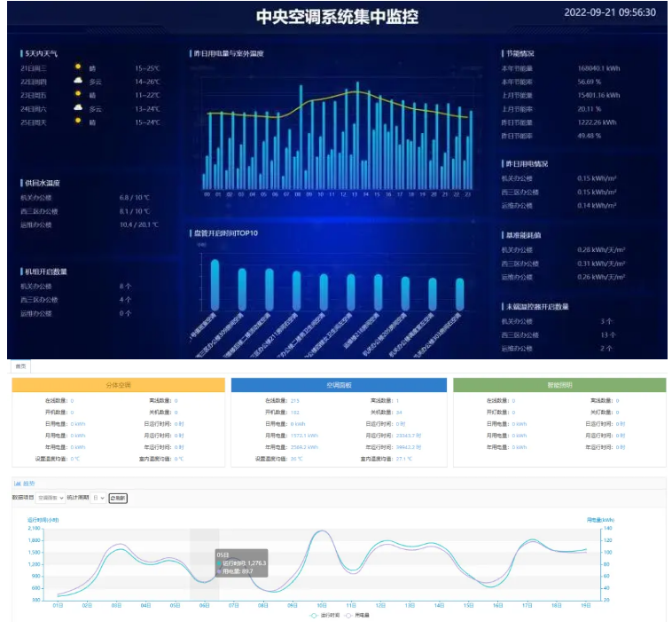The width and height of the screenshot is (672, 637).
Task: Click the 空调面板 在线数量 value link
Action: coord(295,401)
